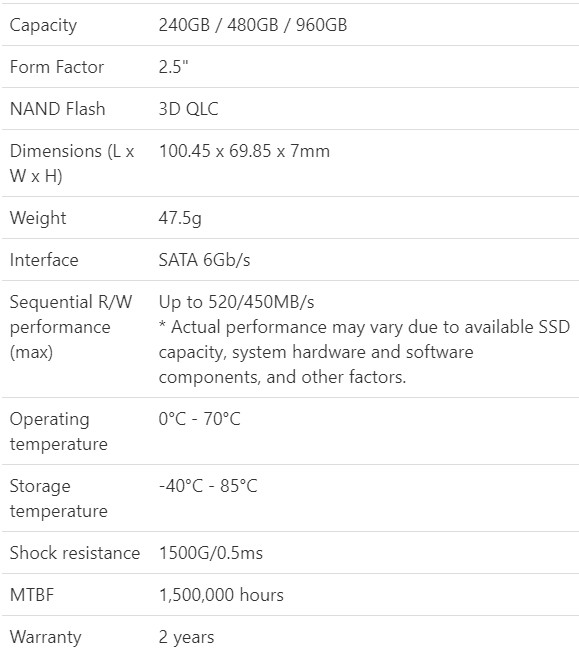Click the Capacity label
This screenshot has width=579, height=667.
coord(43,26)
